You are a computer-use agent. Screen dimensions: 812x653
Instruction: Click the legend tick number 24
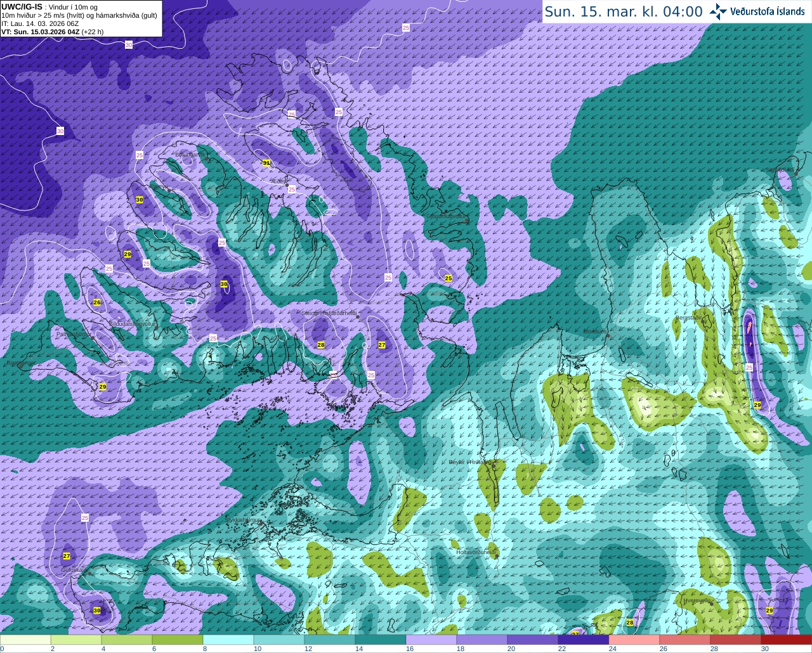tap(612, 649)
